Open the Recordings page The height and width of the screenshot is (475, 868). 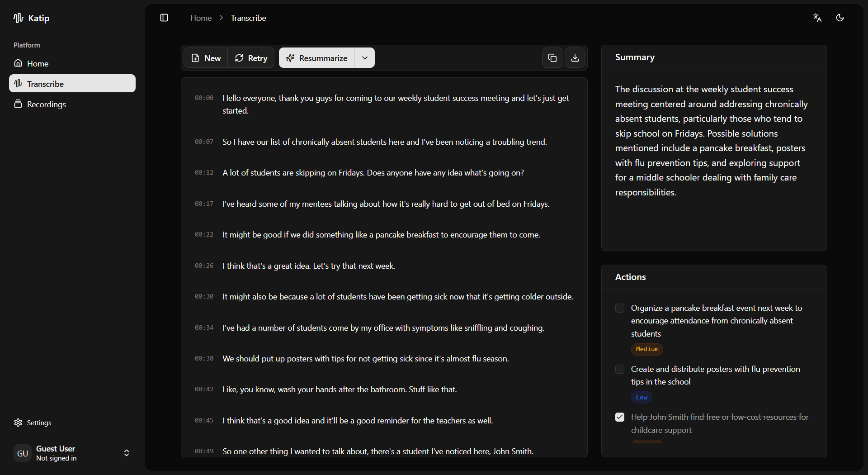coord(46,104)
